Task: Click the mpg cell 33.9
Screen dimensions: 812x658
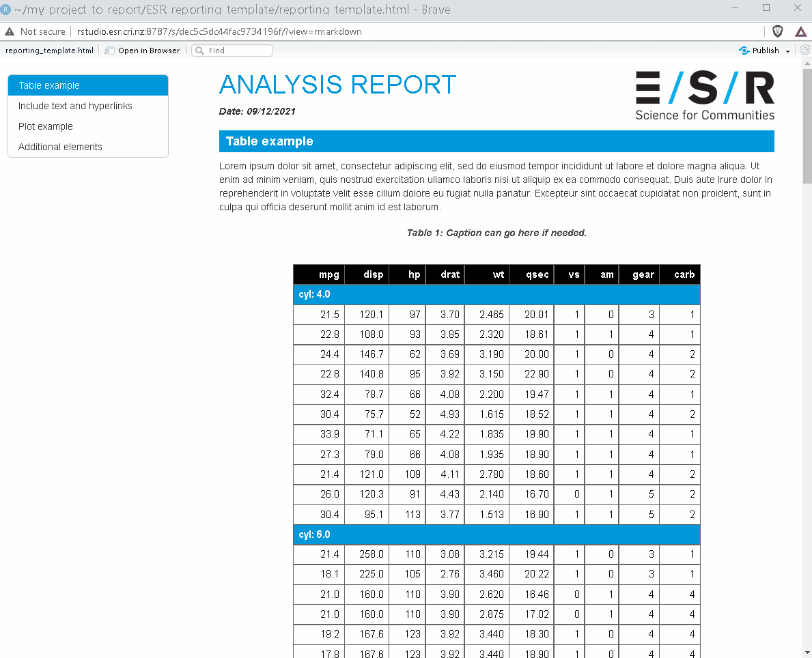Action: point(318,434)
